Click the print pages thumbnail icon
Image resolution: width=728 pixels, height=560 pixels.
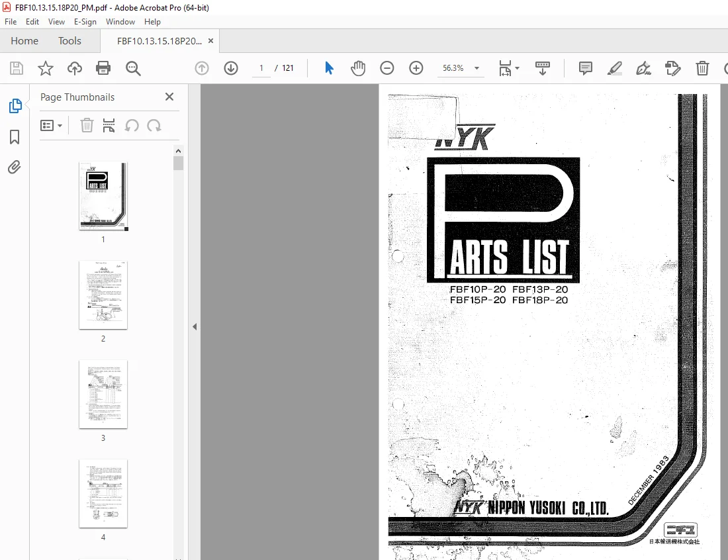tap(109, 125)
